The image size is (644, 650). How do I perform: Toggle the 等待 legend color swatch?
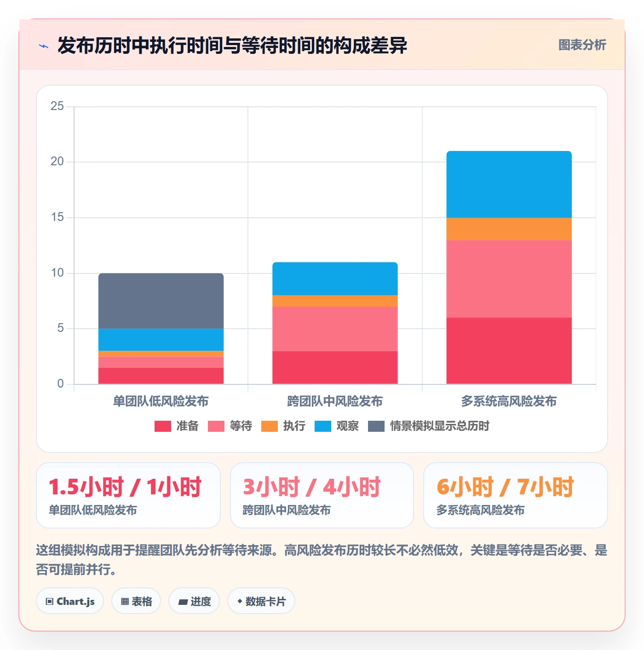point(216,426)
